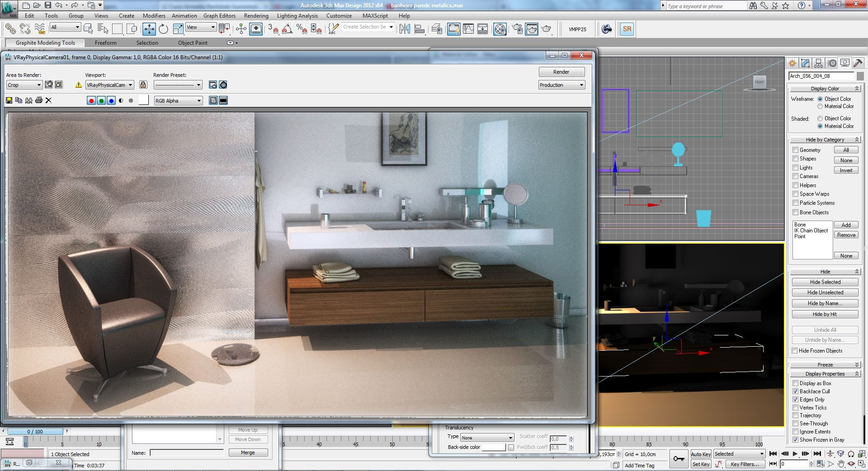Click the Align tool icon
This screenshot has width=868, height=471.
420,29
